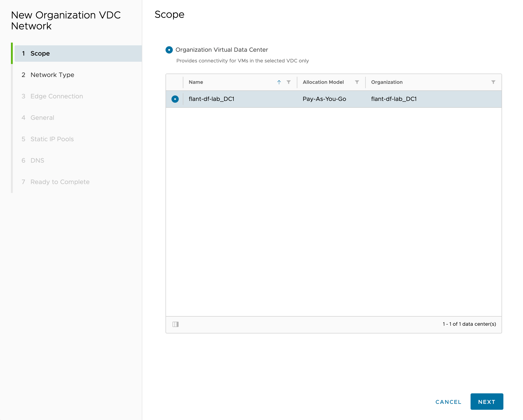This screenshot has width=523, height=420.
Task: Open the show/hide columns picker below the grid
Action: (x=175, y=324)
